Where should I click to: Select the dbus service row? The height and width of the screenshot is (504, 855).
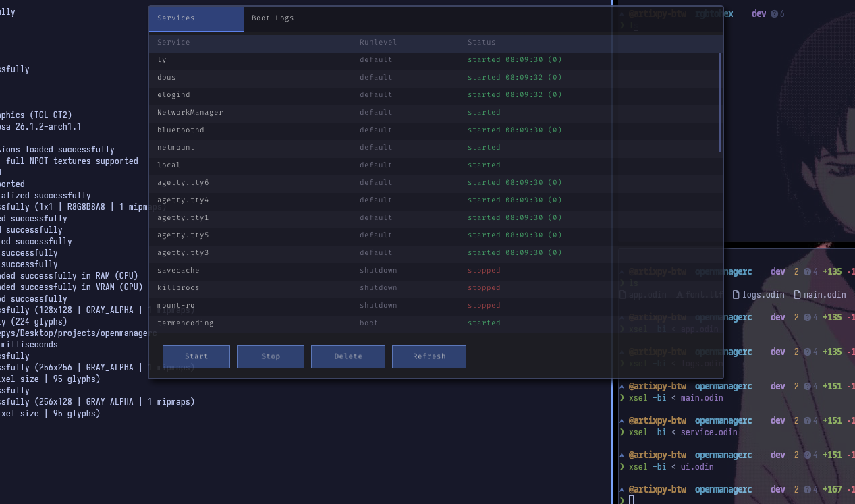[433, 78]
